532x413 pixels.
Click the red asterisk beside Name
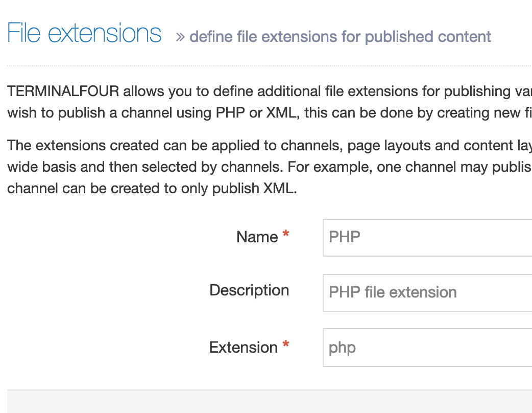(x=286, y=235)
